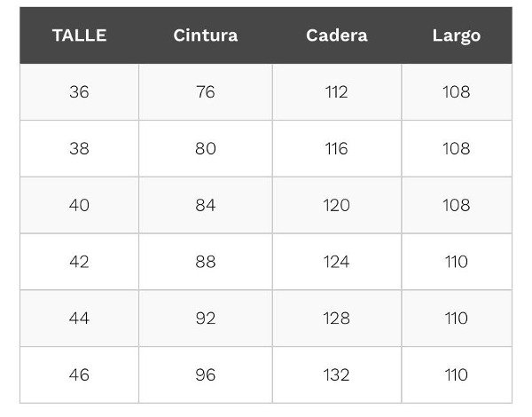Select the Cintura value 96
Viewport: 532px width, 417px height.
click(206, 375)
